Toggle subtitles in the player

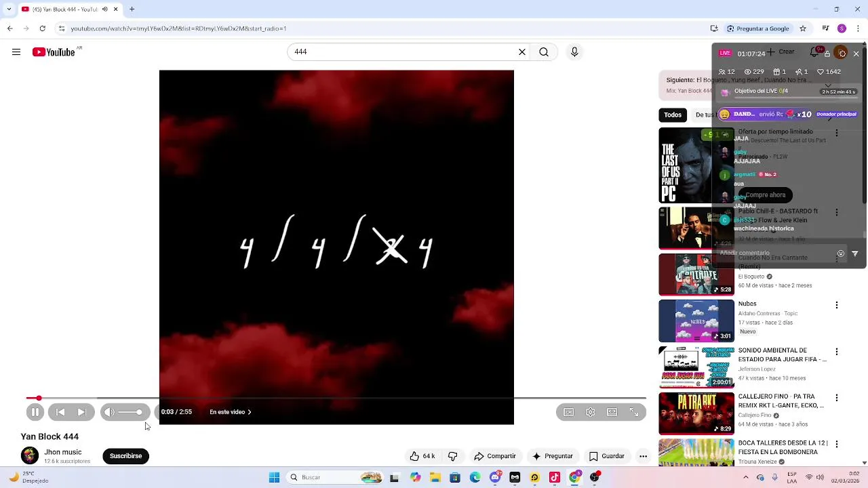click(569, 412)
